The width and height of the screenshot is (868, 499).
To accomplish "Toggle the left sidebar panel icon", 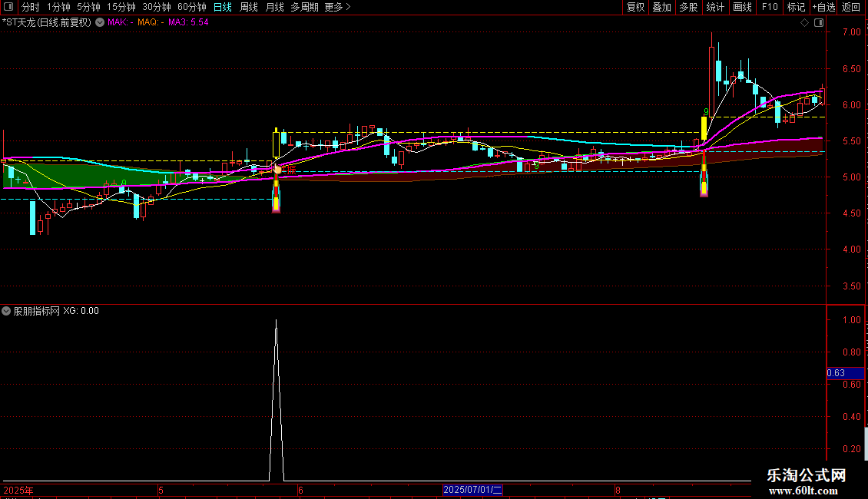I will [8, 7].
